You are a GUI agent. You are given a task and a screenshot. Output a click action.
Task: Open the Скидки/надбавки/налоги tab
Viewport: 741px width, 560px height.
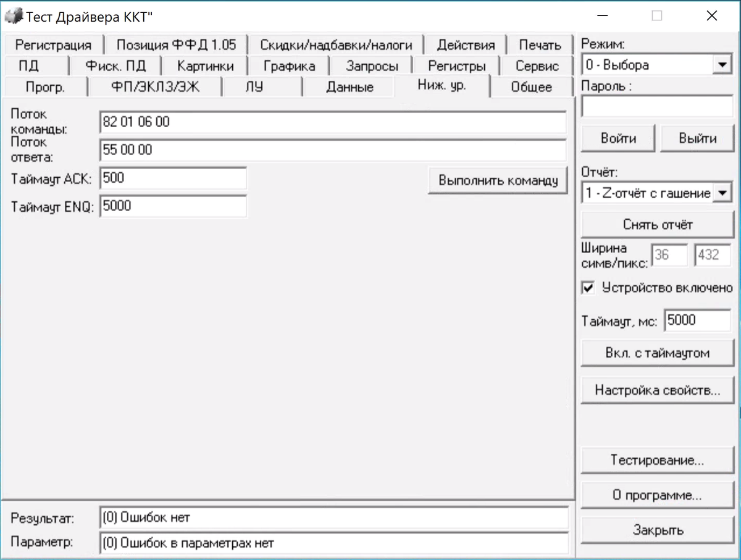coord(336,45)
